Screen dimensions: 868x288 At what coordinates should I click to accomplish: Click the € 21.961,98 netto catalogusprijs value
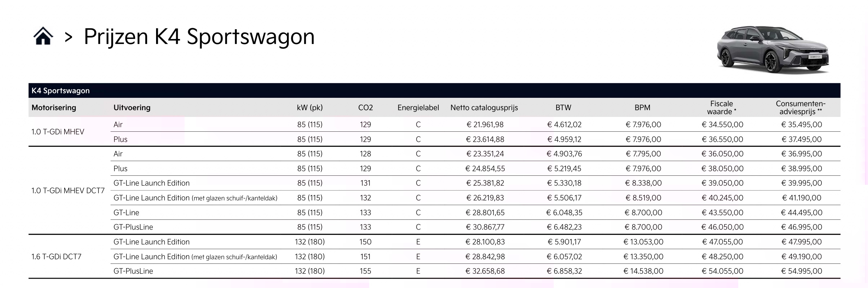click(485, 125)
